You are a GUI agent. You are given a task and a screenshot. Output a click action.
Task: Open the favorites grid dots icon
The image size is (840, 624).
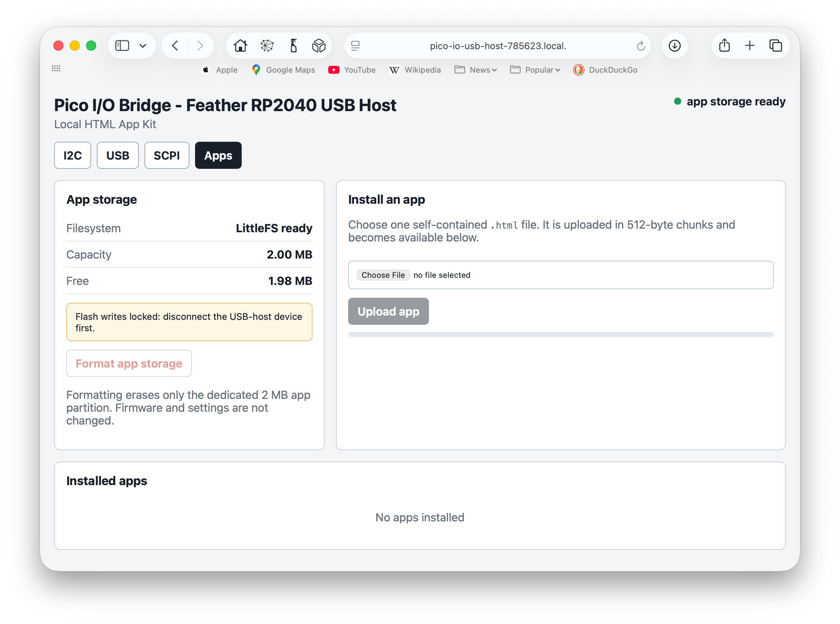click(56, 68)
